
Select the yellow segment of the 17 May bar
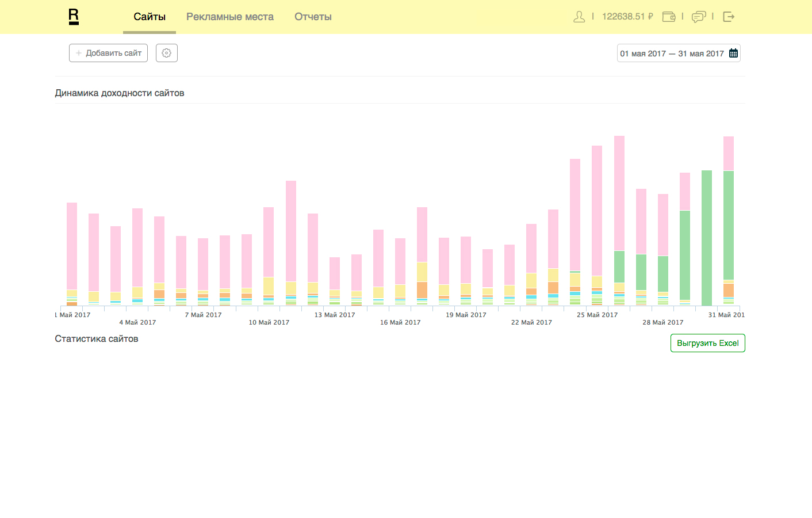[x=422, y=272]
